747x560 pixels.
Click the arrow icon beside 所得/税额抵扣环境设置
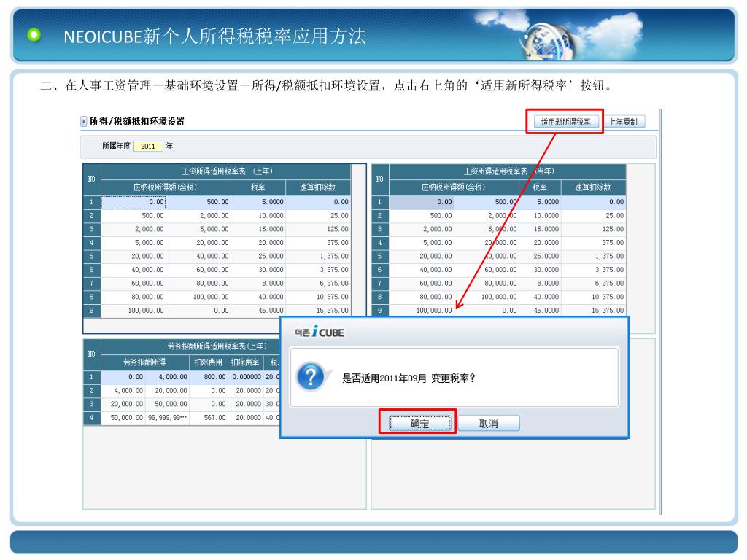tap(84, 122)
